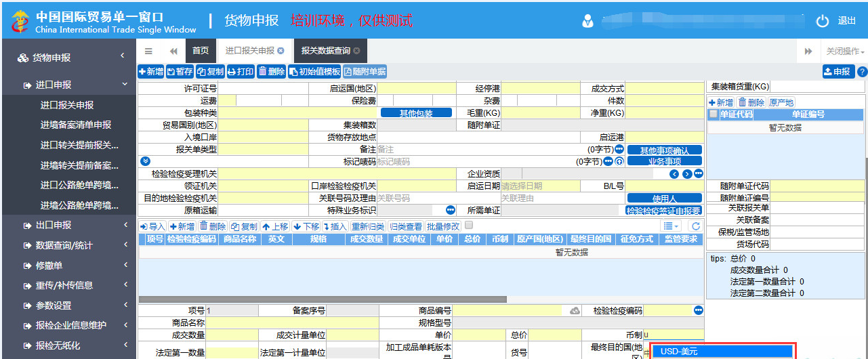The height and width of the screenshot is (359, 868).
Task: Open the blue question-mark help icon
Action: click(x=862, y=71)
